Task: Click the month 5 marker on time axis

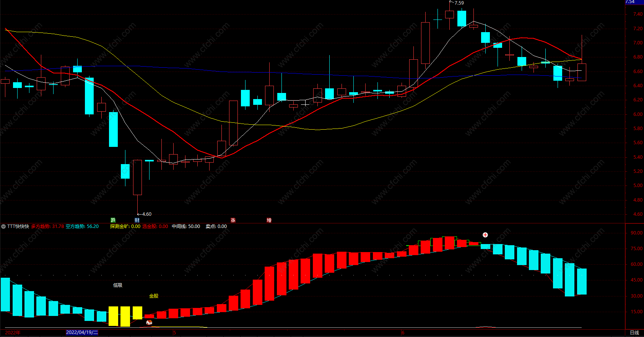Action: coord(174,333)
